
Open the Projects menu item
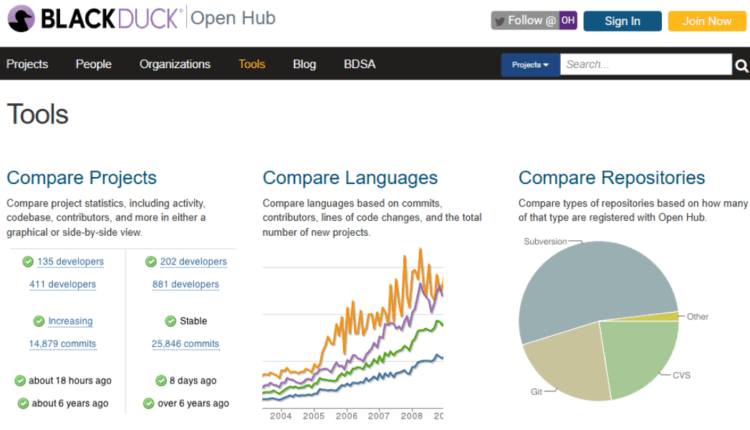coord(27,64)
